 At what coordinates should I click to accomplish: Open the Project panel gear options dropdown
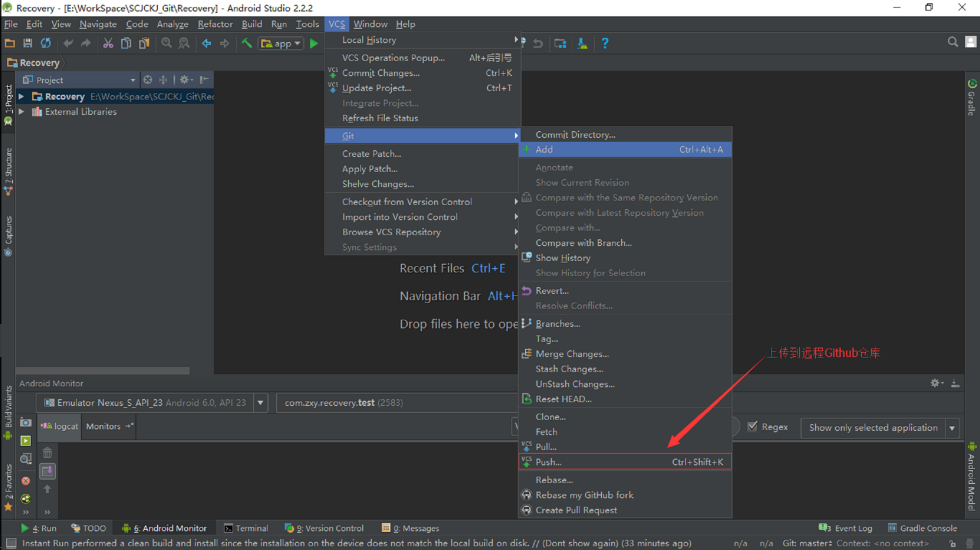pyautogui.click(x=186, y=80)
